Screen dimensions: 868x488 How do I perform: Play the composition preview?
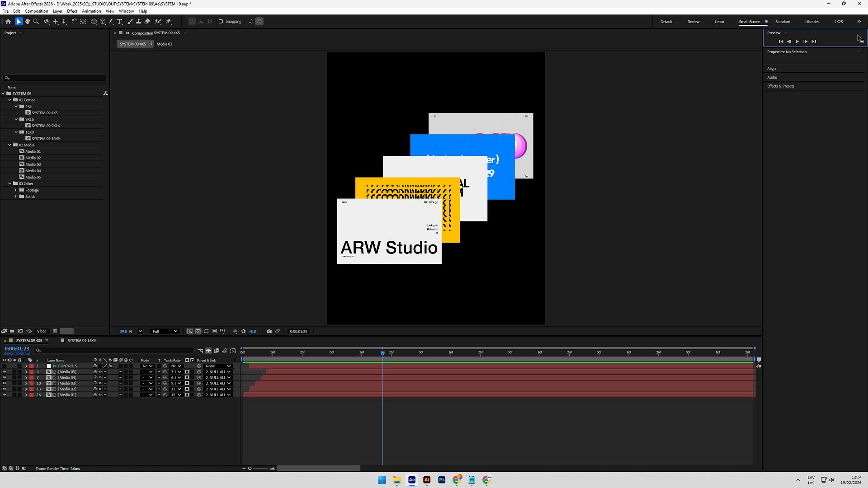click(x=797, y=42)
